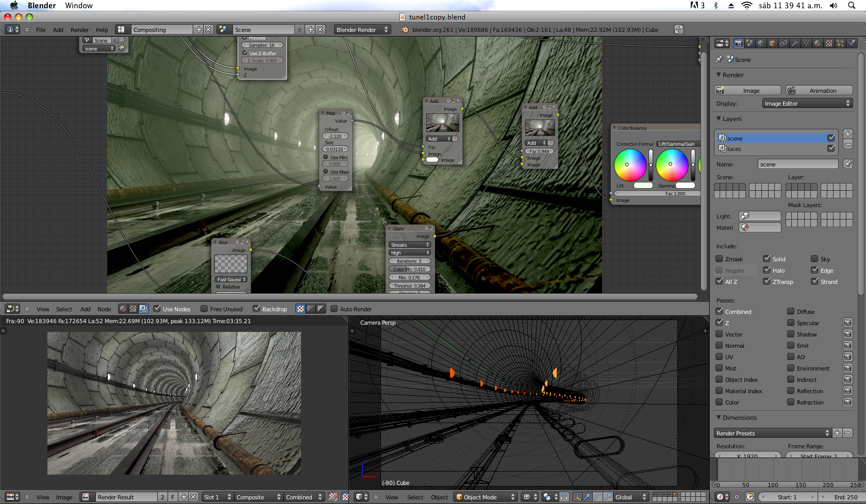This screenshot has width=866, height=504.
Task: Click the alpha backdrop channel icon
Action: [x=321, y=309]
